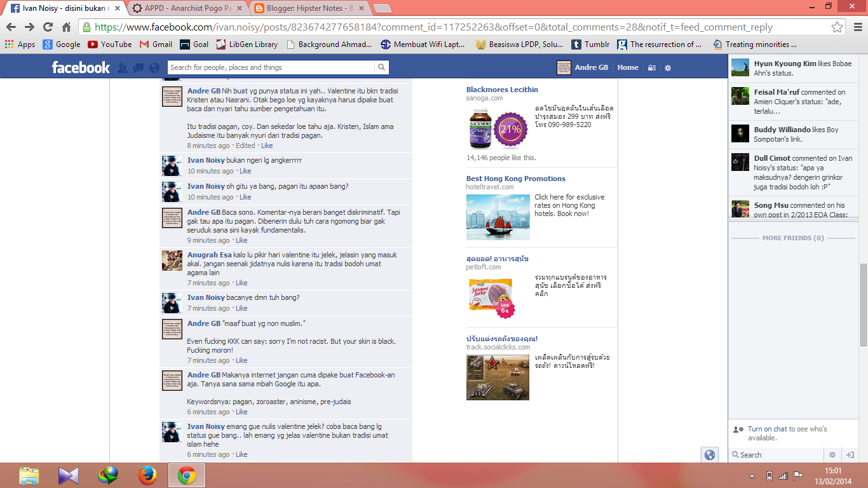Open Feisal Ma'ruf ticker story

click(792, 101)
